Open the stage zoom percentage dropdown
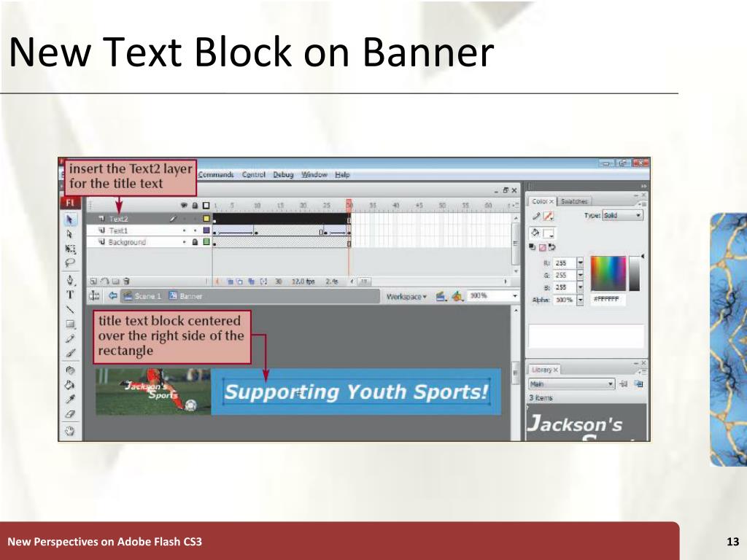The image size is (747, 560). point(515,296)
